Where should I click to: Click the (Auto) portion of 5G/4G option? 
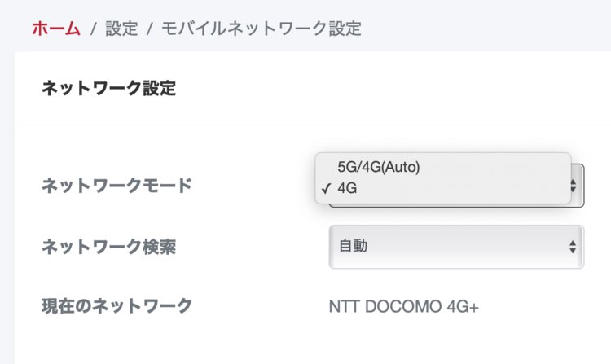click(401, 167)
